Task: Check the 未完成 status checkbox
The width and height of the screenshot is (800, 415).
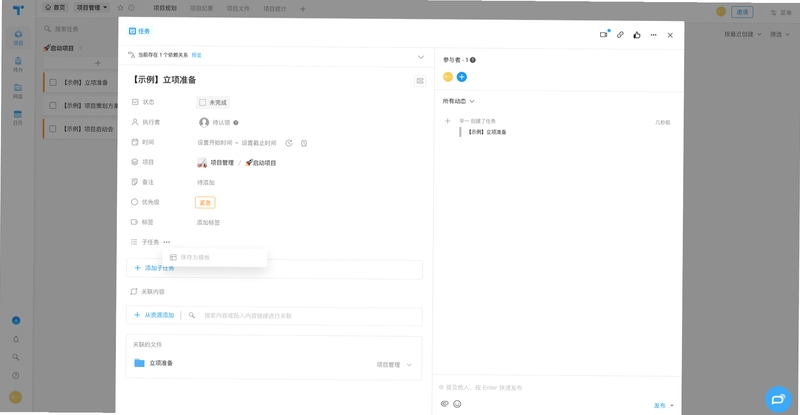Action: (203, 103)
